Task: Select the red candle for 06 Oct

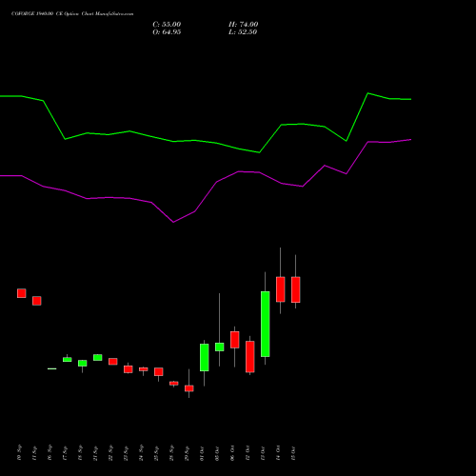Action: click(x=235, y=340)
